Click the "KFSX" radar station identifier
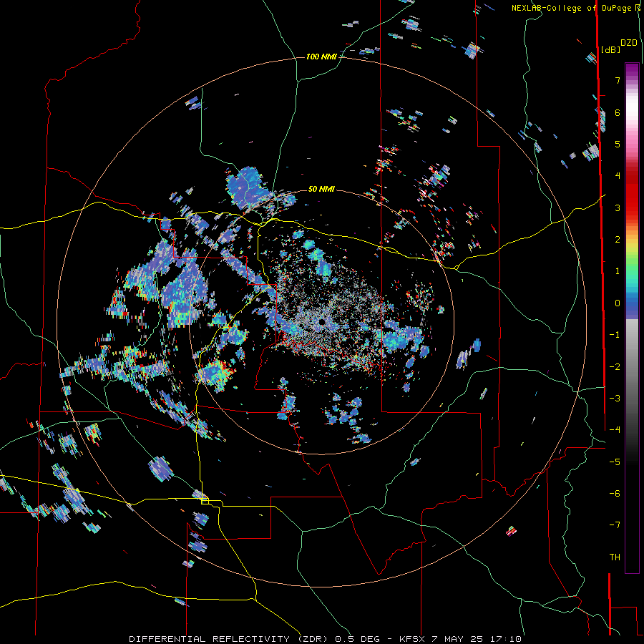This screenshot has width=644, height=644. point(411,639)
